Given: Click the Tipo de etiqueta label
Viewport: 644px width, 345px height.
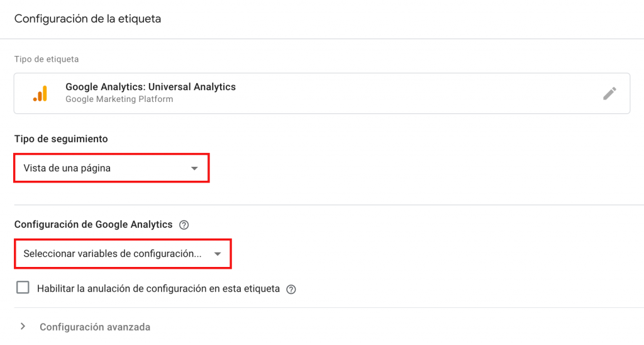Looking at the screenshot, I should coord(47,59).
